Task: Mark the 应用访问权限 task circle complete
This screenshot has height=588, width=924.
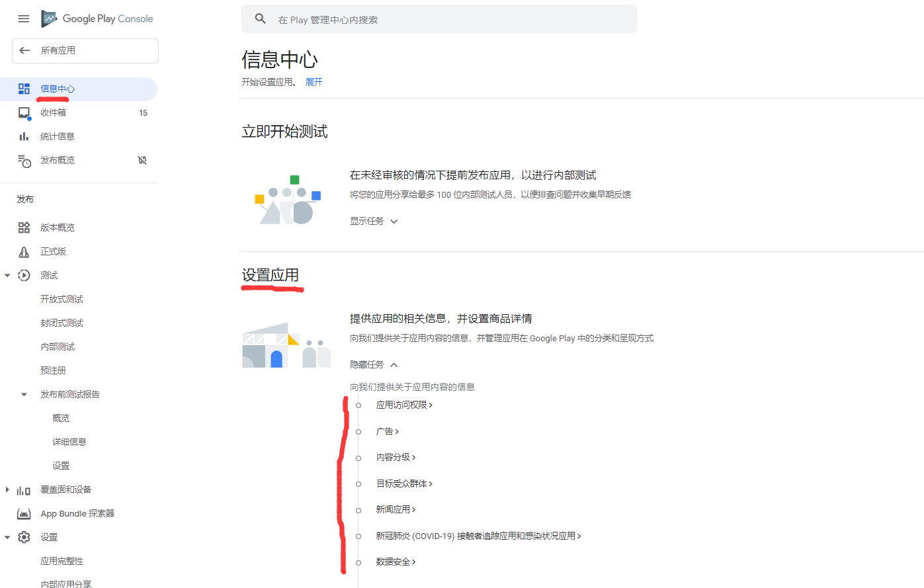Action: point(358,404)
